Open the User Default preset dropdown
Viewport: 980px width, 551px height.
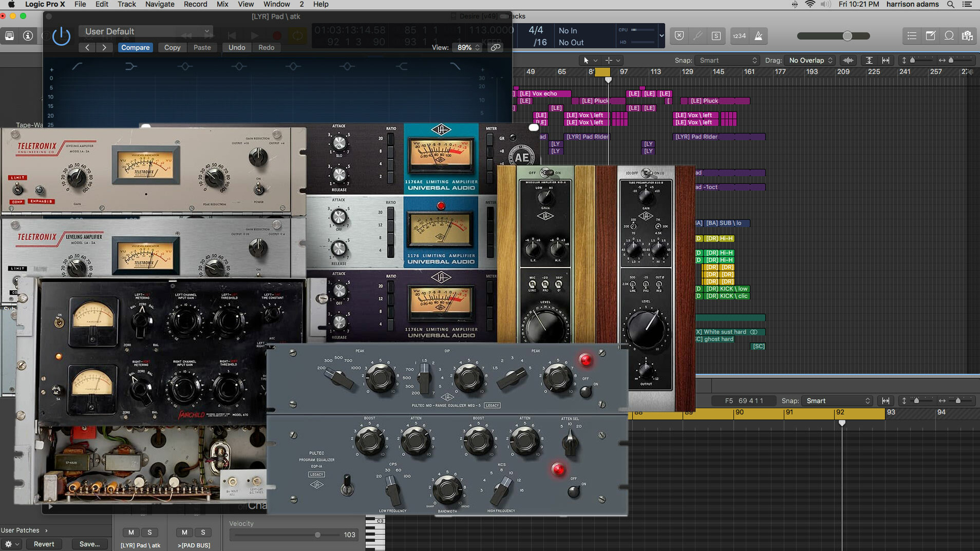coord(146,31)
